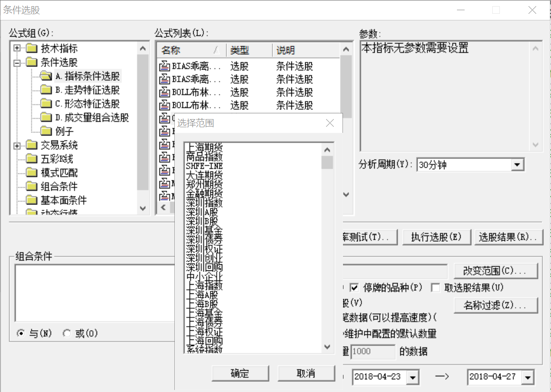Screen dimensions: 551x392
Task: Click the 类型 column header
Action: [x=249, y=50]
